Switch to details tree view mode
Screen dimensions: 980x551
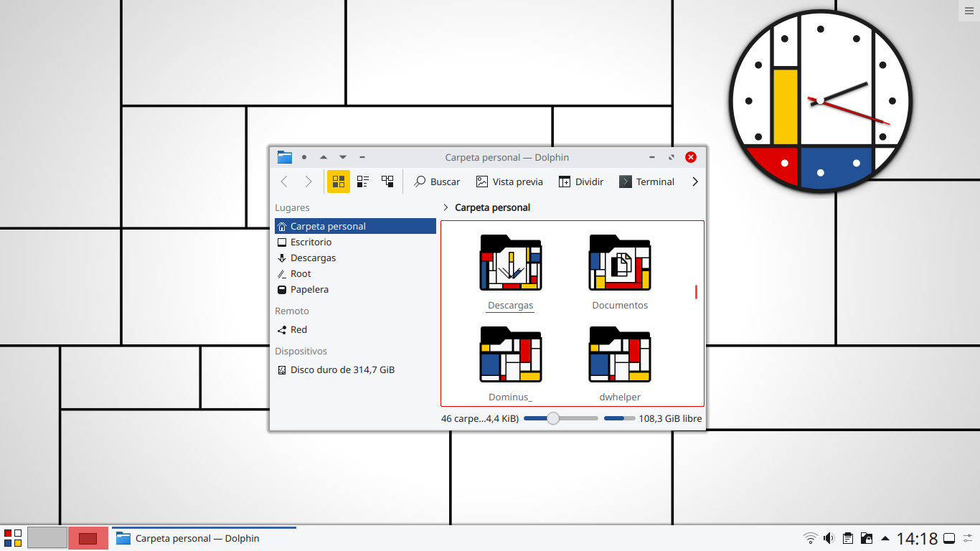[x=387, y=182]
